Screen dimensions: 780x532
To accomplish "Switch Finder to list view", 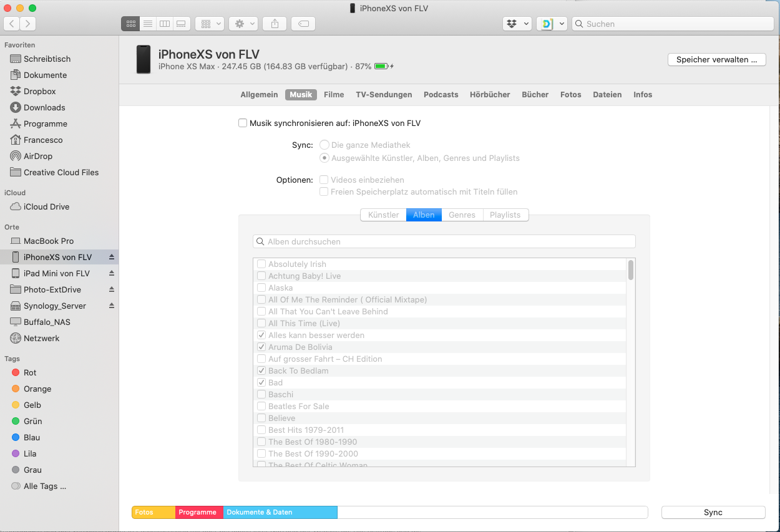I will tap(148, 24).
